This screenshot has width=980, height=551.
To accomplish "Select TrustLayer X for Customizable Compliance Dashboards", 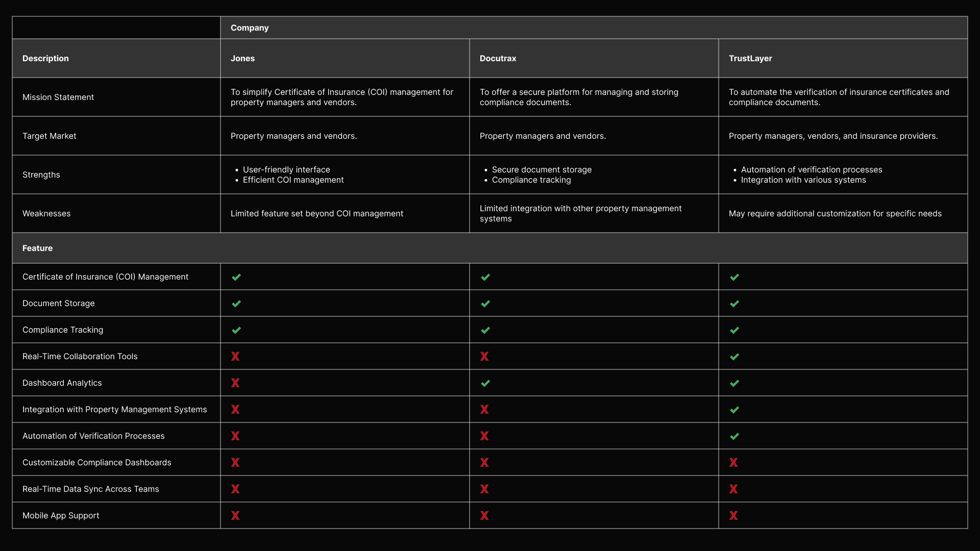I will click(733, 462).
